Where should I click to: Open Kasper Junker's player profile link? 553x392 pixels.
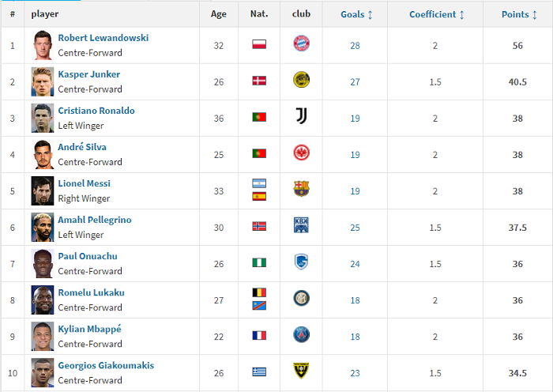click(88, 74)
